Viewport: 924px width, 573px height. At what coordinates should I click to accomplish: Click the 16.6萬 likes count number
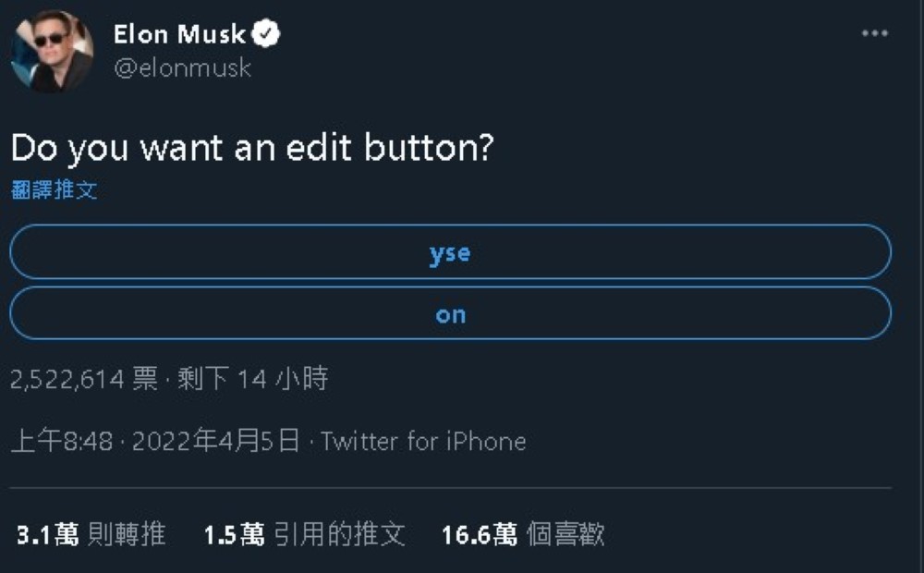tap(479, 534)
